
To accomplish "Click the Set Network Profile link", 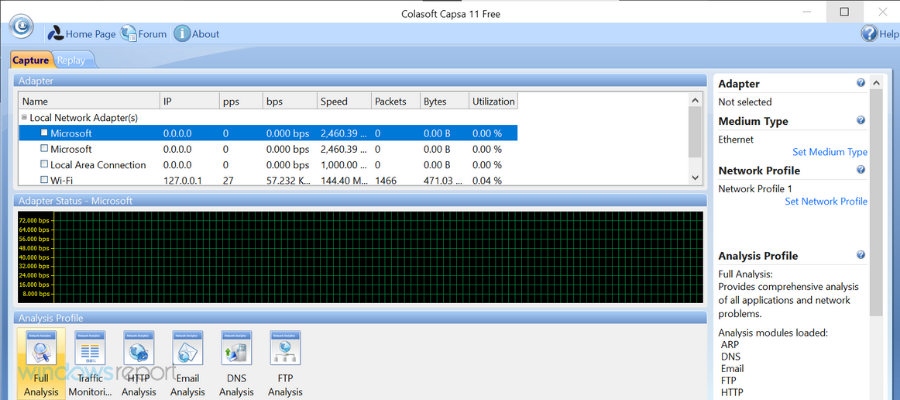I will (826, 201).
